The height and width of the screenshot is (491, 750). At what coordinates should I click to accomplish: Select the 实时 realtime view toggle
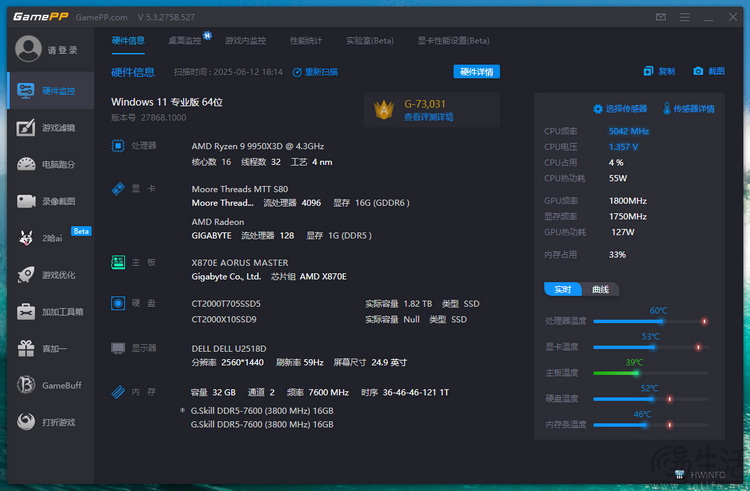563,289
